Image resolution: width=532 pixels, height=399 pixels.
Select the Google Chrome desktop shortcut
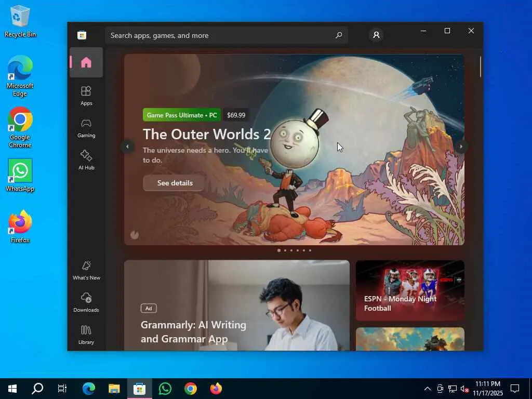[x=20, y=128]
